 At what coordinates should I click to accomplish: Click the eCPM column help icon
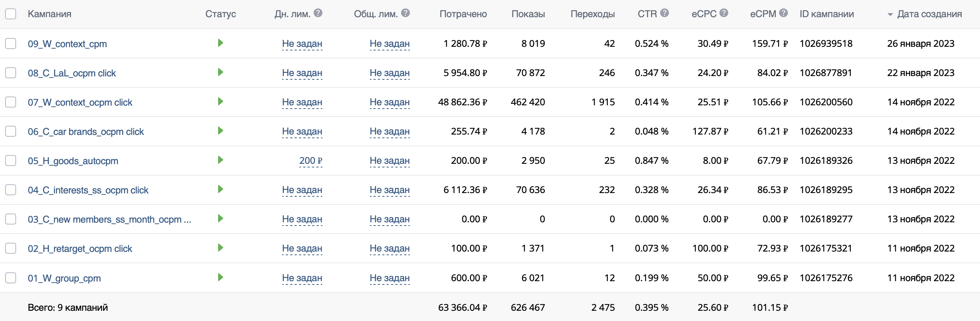(783, 13)
